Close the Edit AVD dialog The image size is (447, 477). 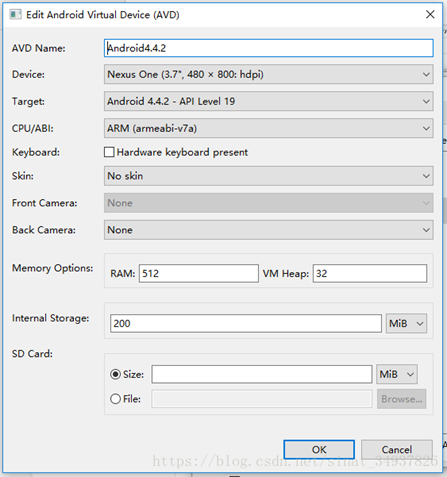pyautogui.click(x=430, y=14)
